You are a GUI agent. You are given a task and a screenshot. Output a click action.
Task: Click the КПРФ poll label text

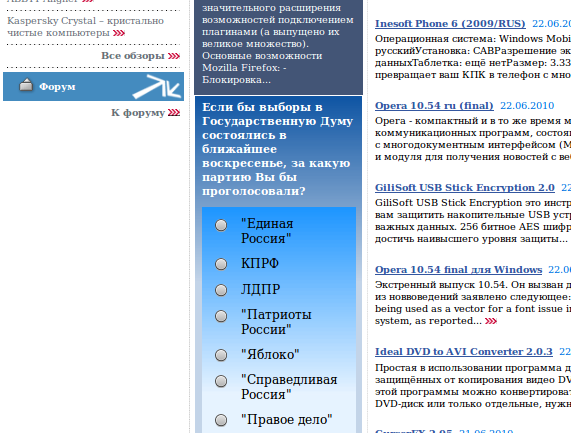tap(260, 263)
